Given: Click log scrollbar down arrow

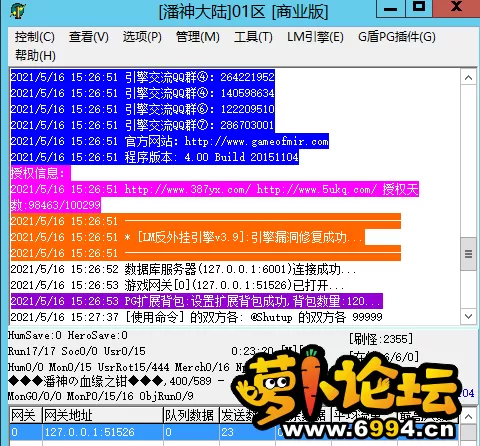Looking at the screenshot, I should point(468,316).
